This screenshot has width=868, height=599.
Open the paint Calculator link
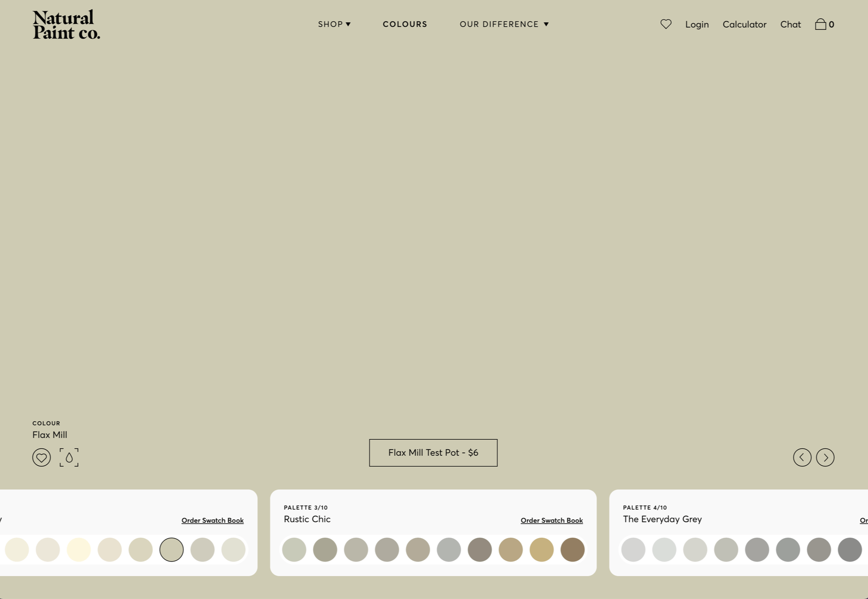pyautogui.click(x=745, y=24)
